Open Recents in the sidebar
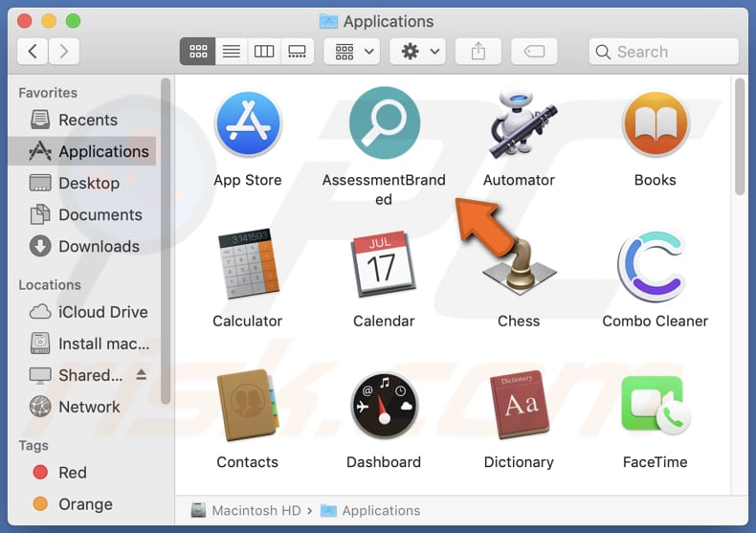This screenshot has width=756, height=533. pos(82,120)
